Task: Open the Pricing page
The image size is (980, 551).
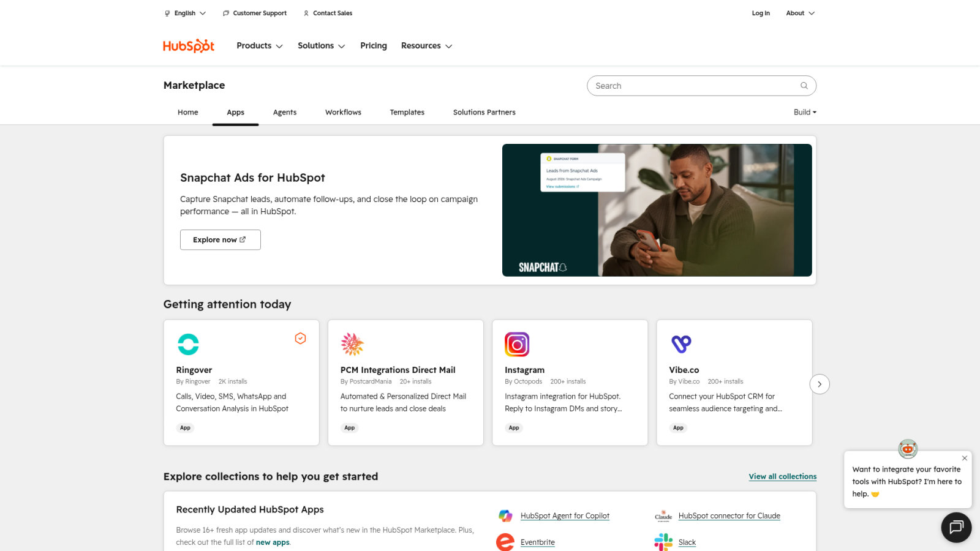Action: 374,46
